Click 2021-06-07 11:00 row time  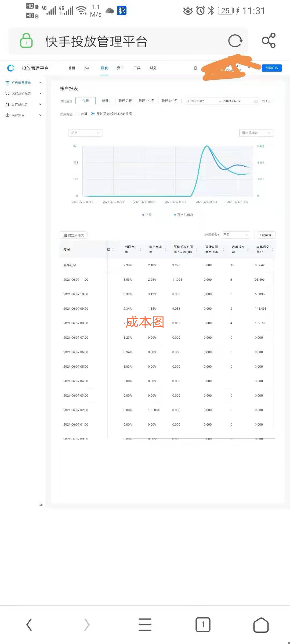tap(76, 280)
